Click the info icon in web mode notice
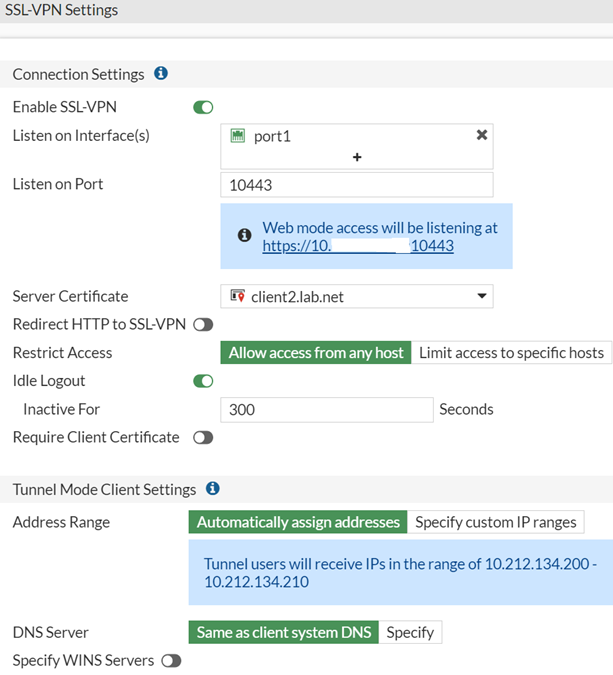 click(244, 236)
